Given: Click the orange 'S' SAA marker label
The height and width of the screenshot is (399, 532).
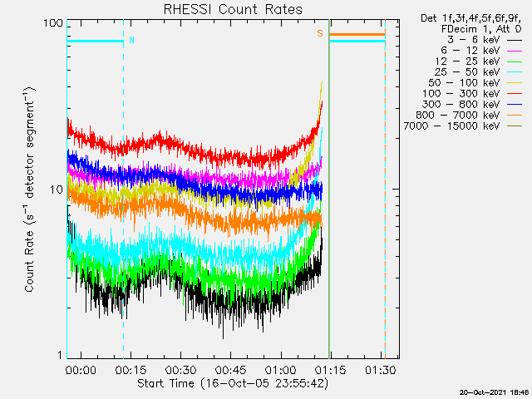Looking at the screenshot, I should click(x=320, y=33).
